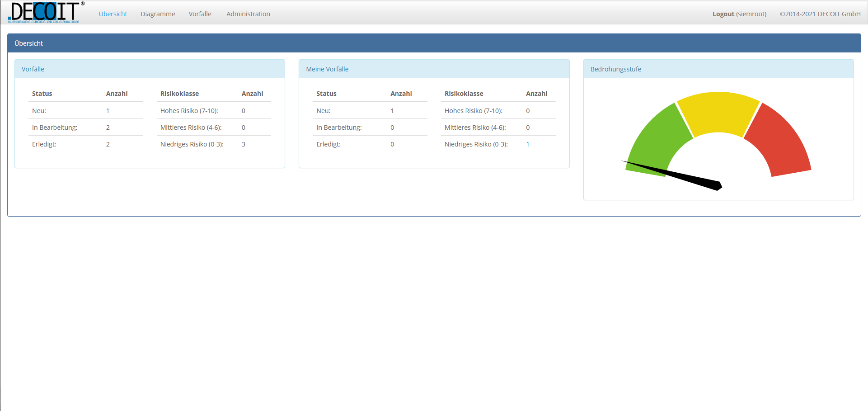
Task: Click Risikoklasse header in Meine Vorfälle
Action: (464, 94)
